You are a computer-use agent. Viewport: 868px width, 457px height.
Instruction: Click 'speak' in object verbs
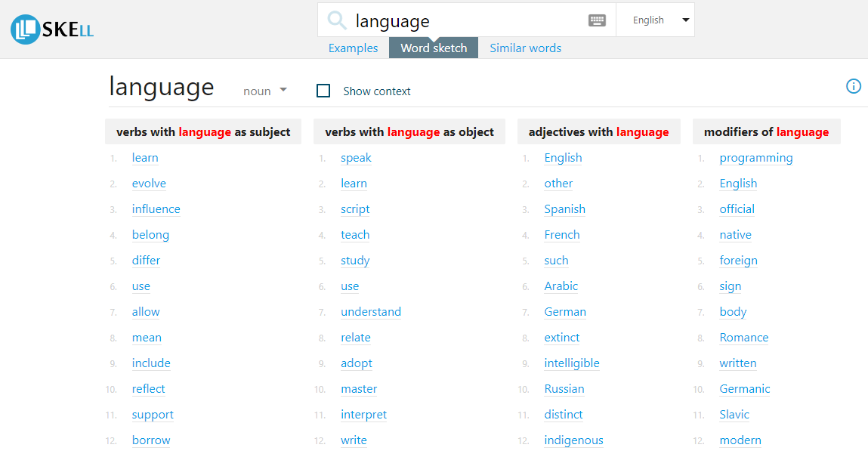coord(356,158)
